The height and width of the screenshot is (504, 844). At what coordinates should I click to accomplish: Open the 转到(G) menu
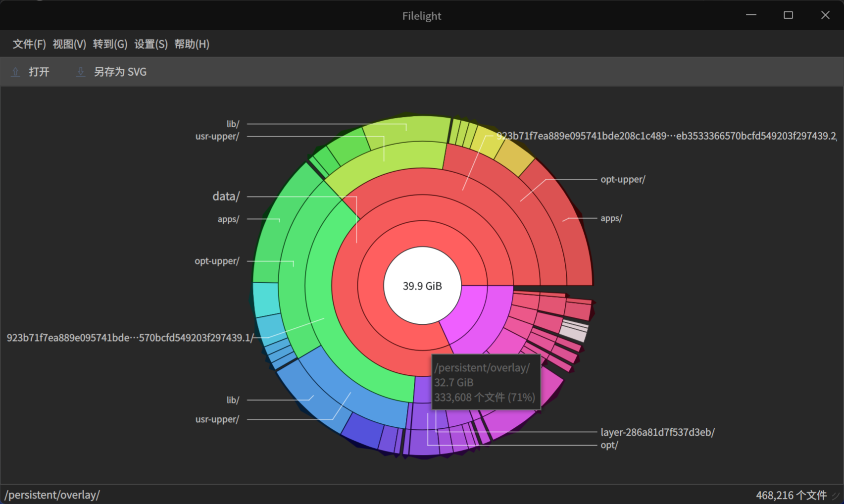coord(110,44)
